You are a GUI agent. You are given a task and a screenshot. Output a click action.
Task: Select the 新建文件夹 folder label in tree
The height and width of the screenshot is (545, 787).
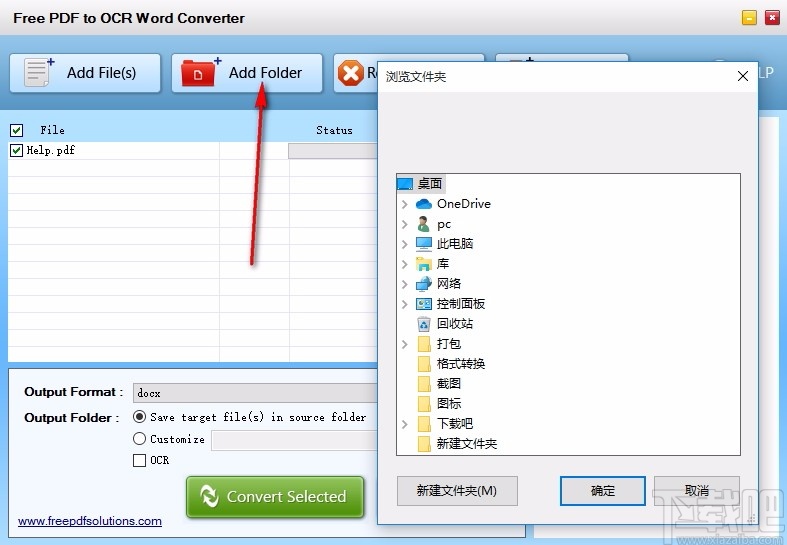(x=467, y=444)
